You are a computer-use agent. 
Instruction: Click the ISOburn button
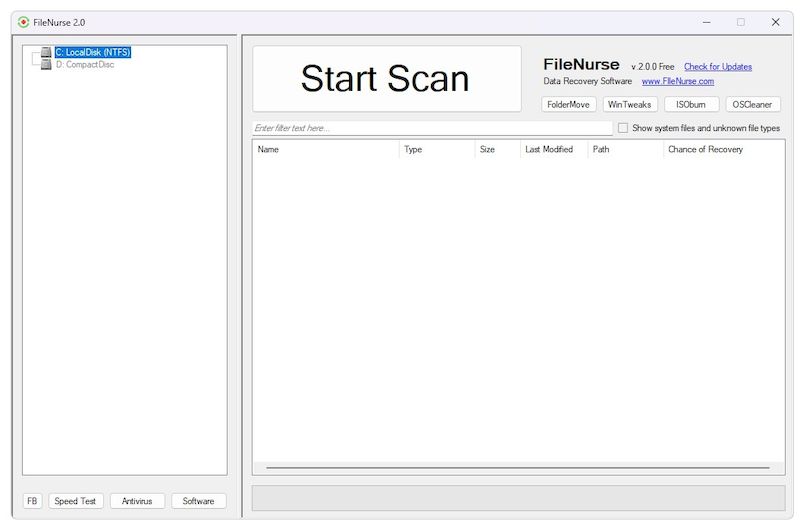click(x=691, y=105)
